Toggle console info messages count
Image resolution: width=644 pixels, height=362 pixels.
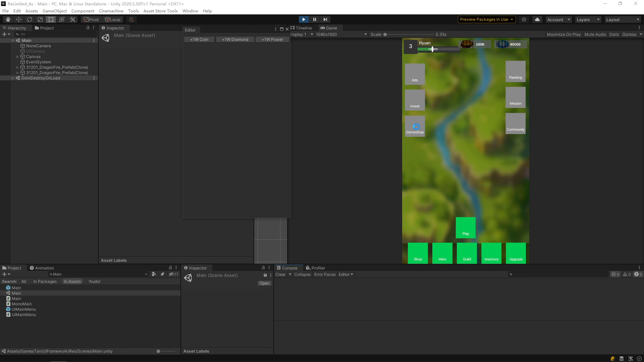click(x=615, y=274)
